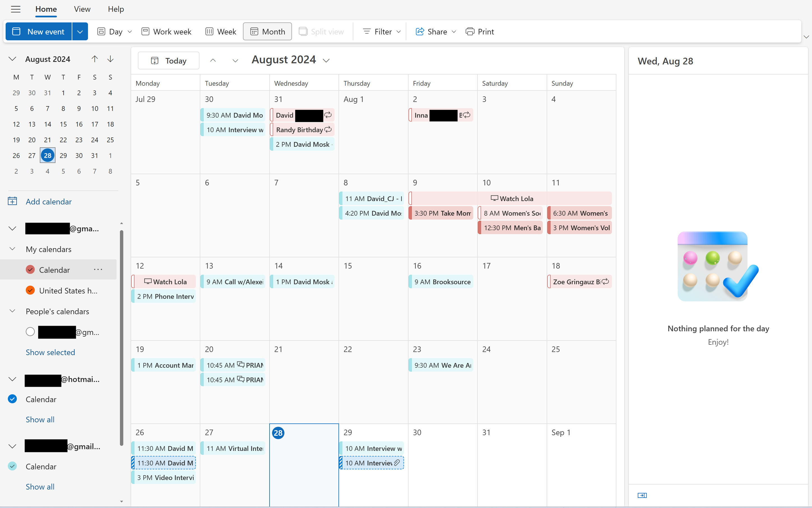Open the View tab
The height and width of the screenshot is (508, 812).
[82, 9]
